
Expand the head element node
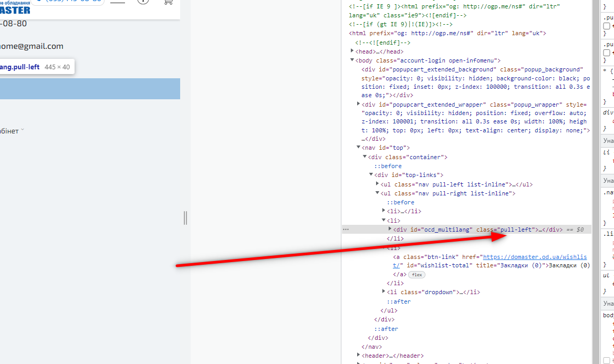click(x=352, y=51)
